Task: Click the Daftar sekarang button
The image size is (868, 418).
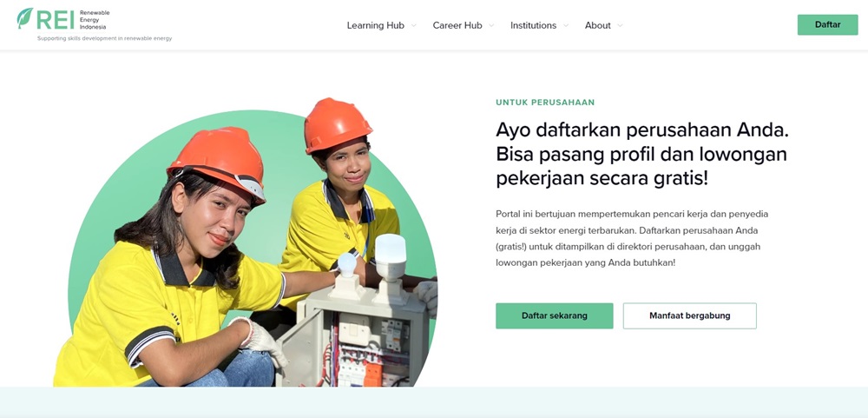Action: pos(554,315)
